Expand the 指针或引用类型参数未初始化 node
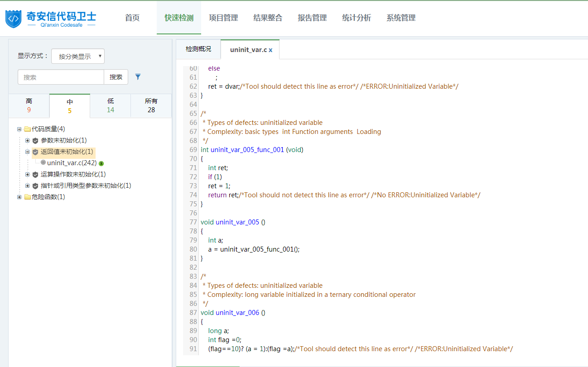Image resolution: width=588 pixels, height=367 pixels. pyautogui.click(x=27, y=186)
